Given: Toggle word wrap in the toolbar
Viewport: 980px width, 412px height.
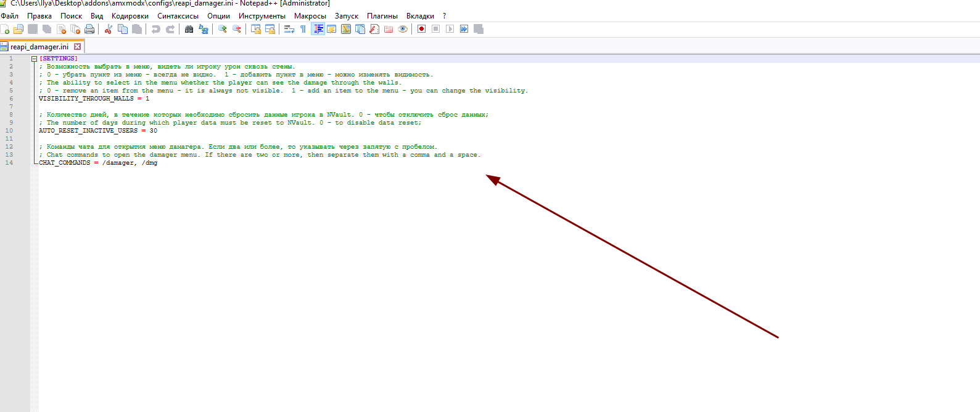Looking at the screenshot, I should click(x=289, y=29).
